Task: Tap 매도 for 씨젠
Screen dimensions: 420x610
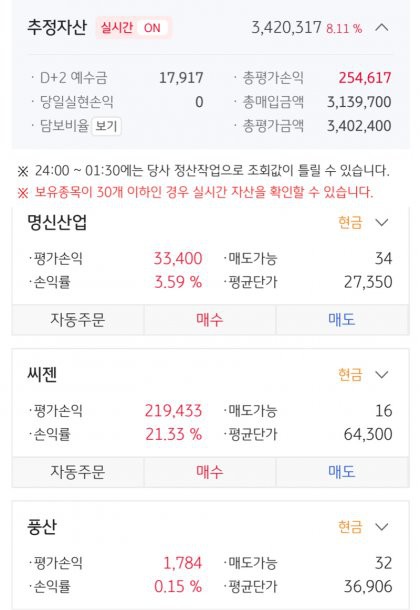Action: 342,472
